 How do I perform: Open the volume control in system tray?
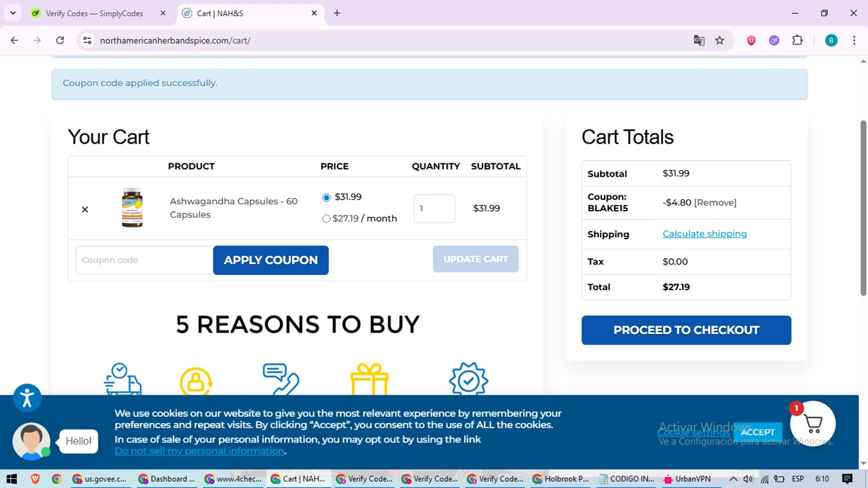pyautogui.click(x=748, y=479)
